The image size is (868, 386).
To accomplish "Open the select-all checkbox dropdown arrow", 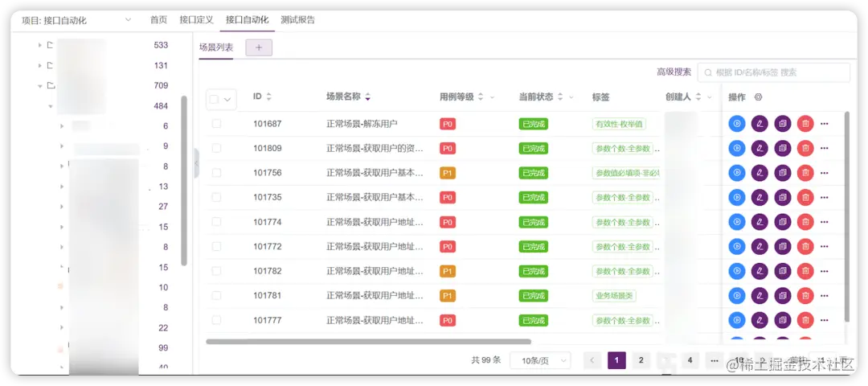I will (227, 100).
